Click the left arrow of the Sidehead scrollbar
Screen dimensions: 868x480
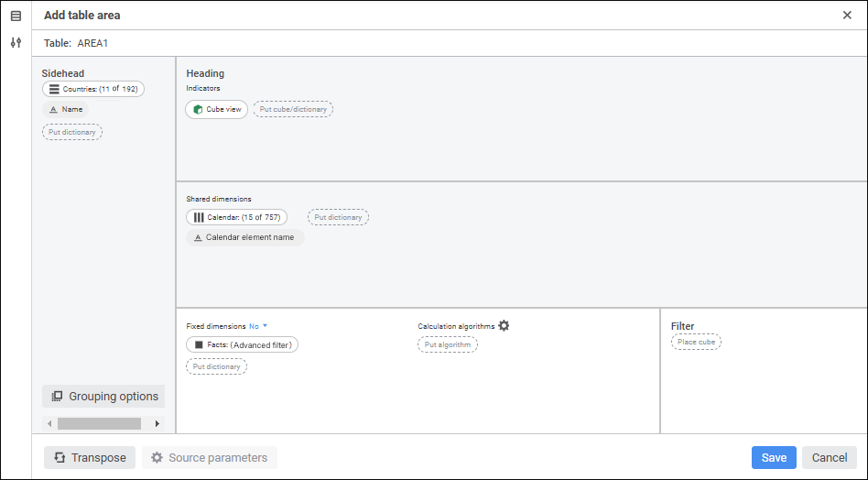[49, 423]
